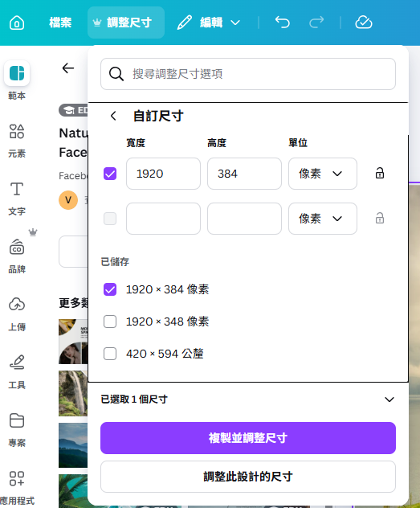420x508 pixels.
Task: Select the waterfall template thumbnail
Action: (x=73, y=393)
